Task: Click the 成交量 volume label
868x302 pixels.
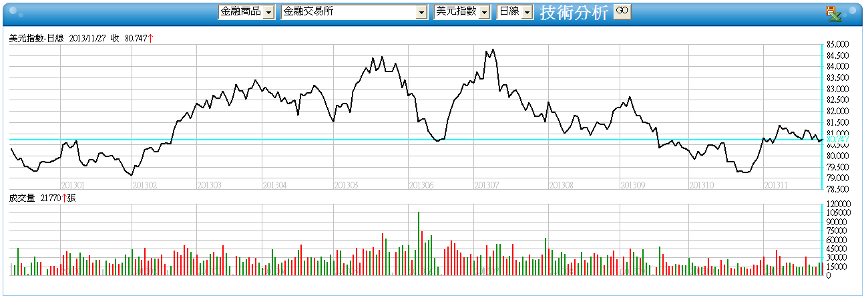Action: coord(23,198)
